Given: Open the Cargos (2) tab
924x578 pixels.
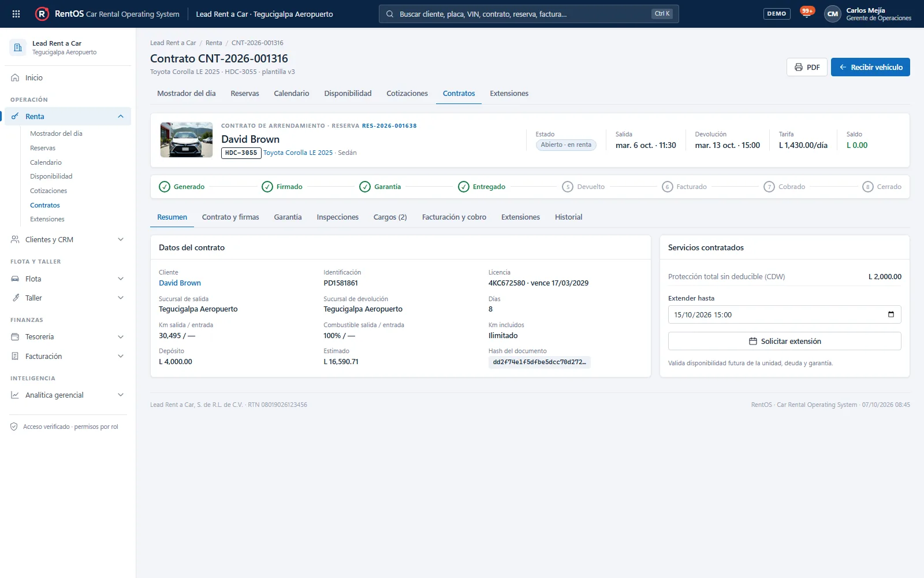Looking at the screenshot, I should tap(390, 217).
